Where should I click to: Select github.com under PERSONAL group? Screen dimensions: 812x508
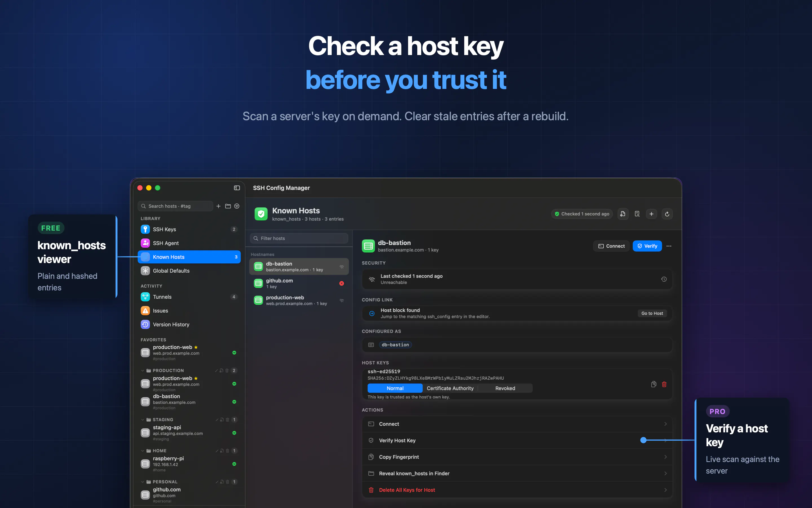pos(189,495)
